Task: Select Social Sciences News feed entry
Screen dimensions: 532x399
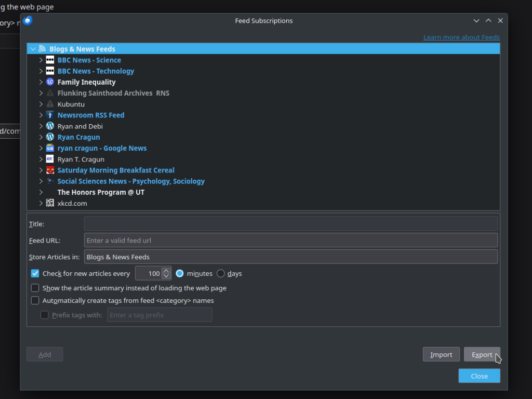Action: 131,181
